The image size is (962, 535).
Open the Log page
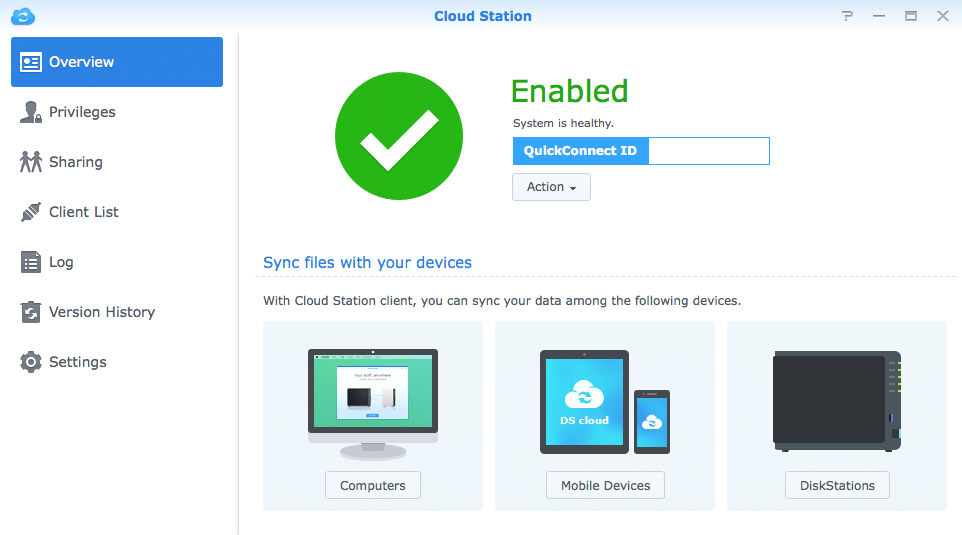(117, 262)
